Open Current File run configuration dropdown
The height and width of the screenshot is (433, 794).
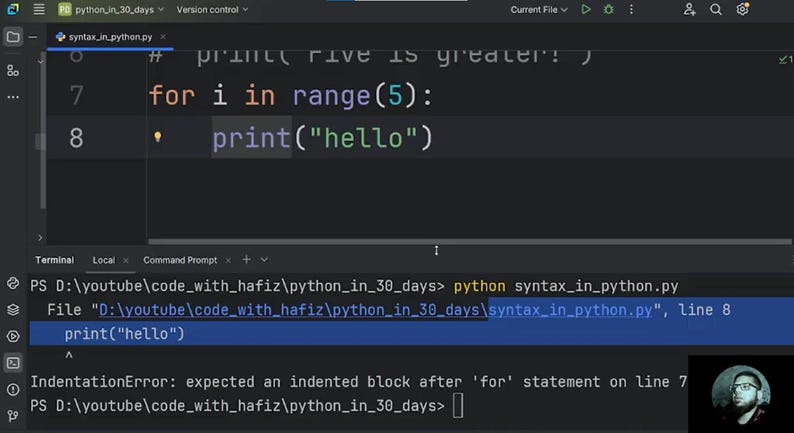(538, 10)
